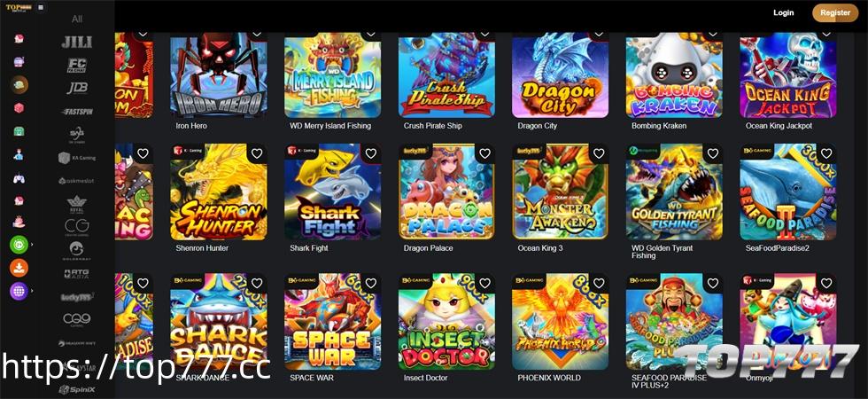
Task: Click the orange download app icon
Action: (19, 268)
